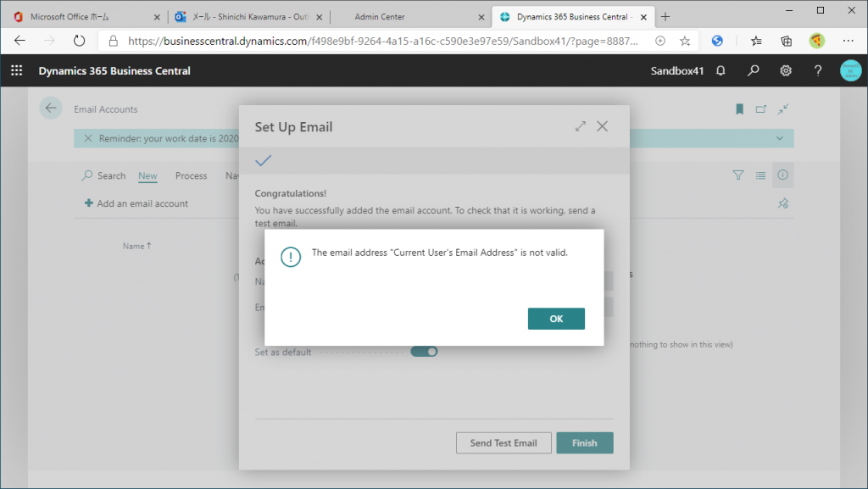The width and height of the screenshot is (868, 489).
Task: Open Email Accounts page in new window
Action: click(761, 109)
